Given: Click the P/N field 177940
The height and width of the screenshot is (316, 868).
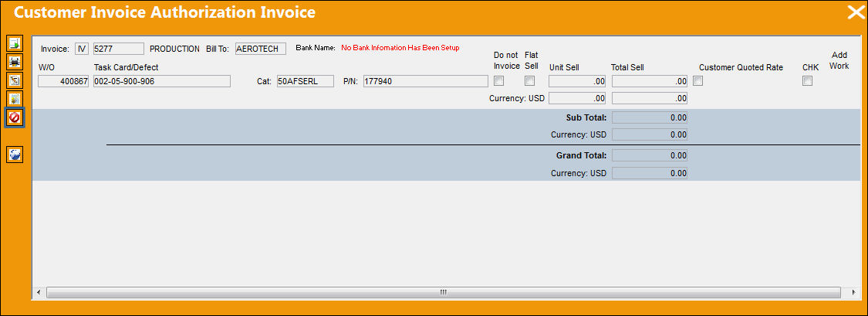Looking at the screenshot, I should coord(426,81).
